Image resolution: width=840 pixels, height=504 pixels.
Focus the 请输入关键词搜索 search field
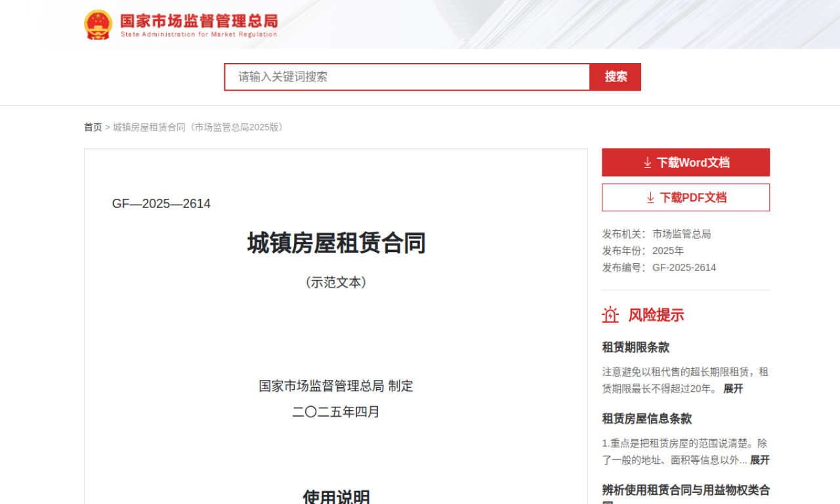[x=407, y=77]
